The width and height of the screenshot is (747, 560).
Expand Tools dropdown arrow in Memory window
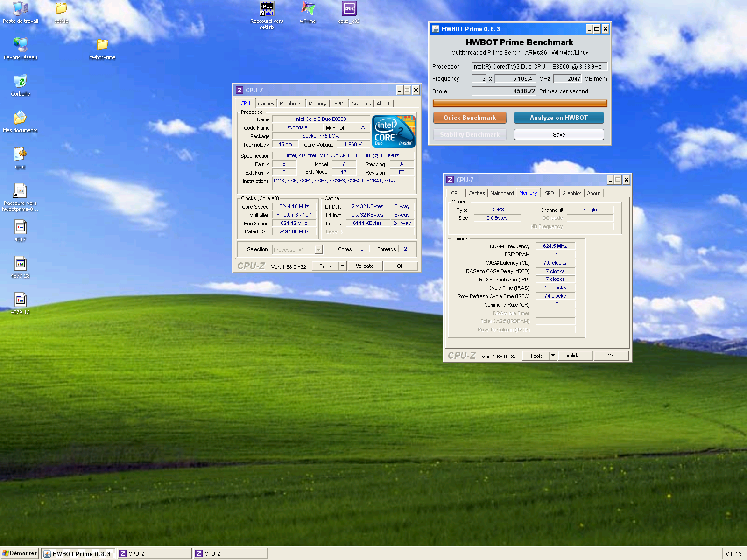point(553,356)
